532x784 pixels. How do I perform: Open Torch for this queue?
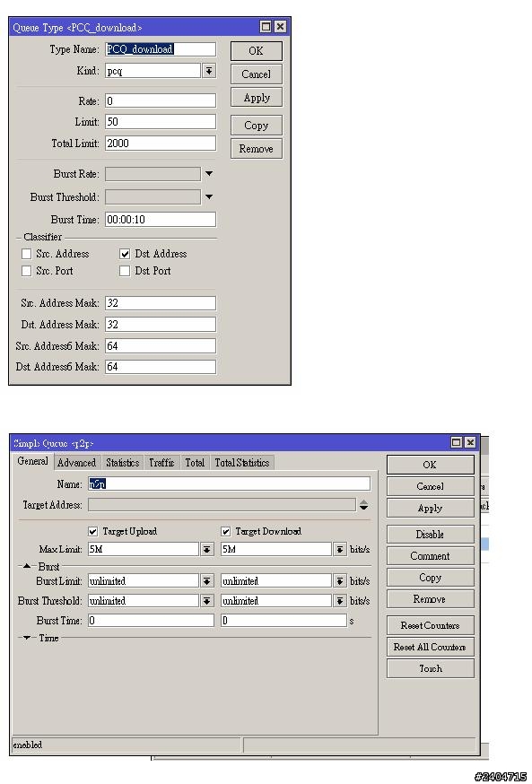(430, 668)
